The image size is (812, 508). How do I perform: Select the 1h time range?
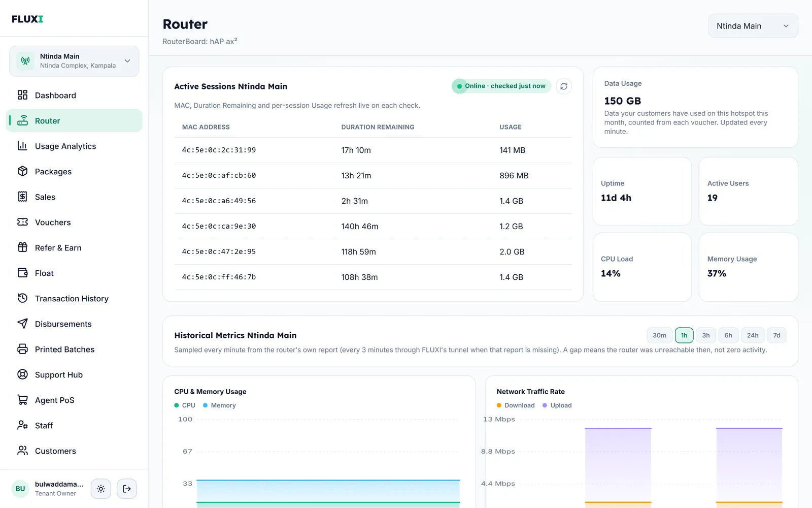click(684, 335)
